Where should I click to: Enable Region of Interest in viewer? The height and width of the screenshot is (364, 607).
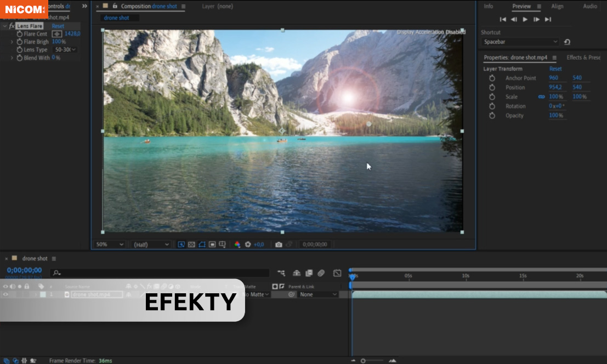[212, 244]
